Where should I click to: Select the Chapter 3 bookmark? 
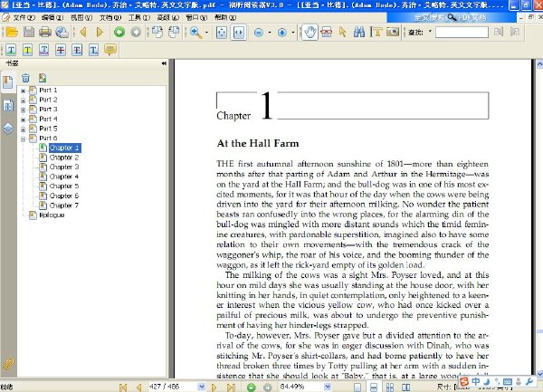(64, 167)
